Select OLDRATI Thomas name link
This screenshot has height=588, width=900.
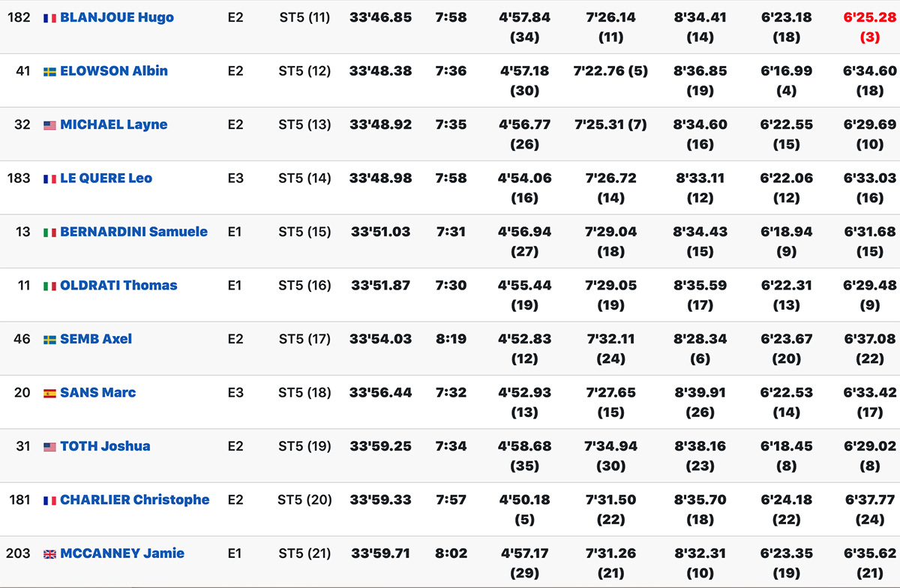(119, 286)
